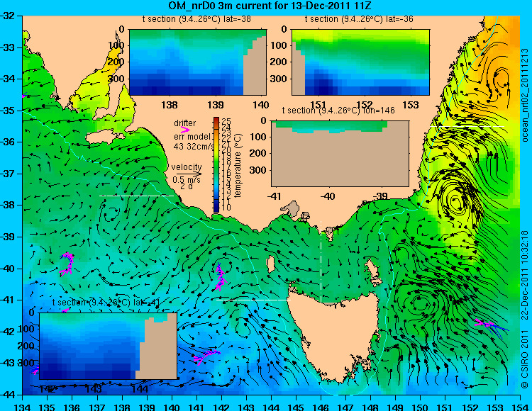Screen dimensions: 532x411
Task: Click the magenta drifter track near 141E, 43S
Action: tap(206, 356)
